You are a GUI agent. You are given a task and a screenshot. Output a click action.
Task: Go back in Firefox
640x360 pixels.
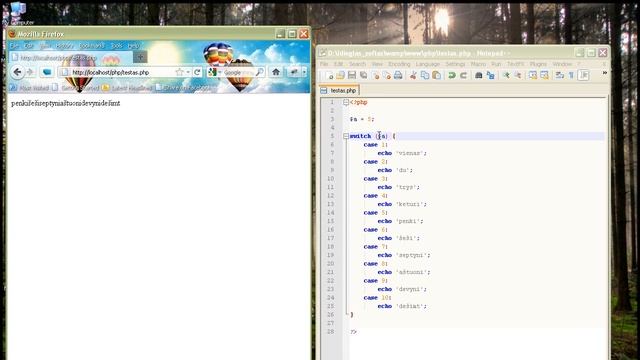tap(17, 72)
